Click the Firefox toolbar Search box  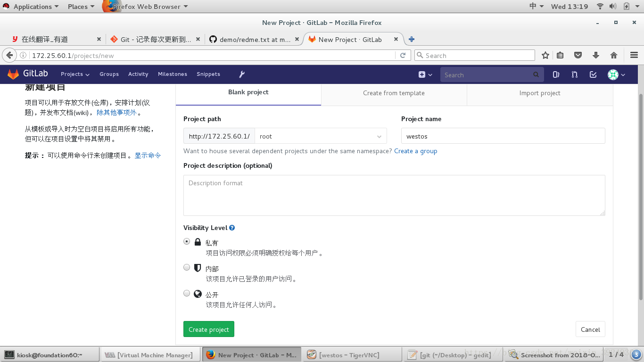click(x=475, y=55)
